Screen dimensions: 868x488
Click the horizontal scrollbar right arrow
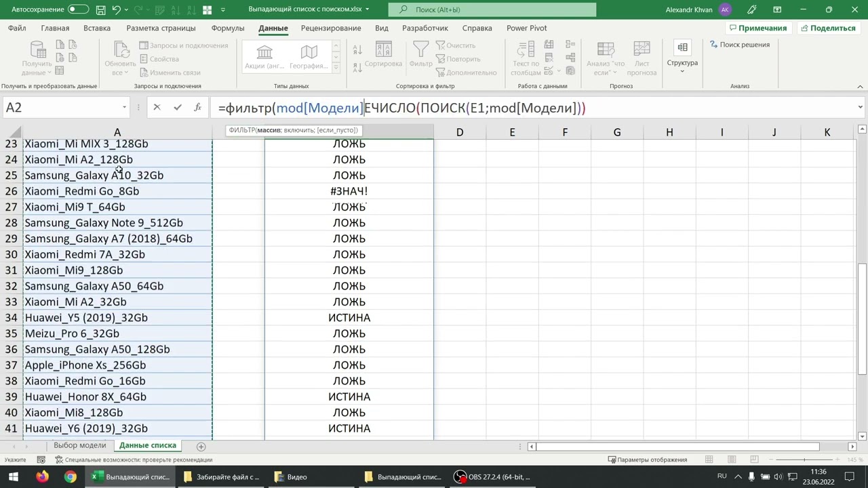(x=852, y=446)
